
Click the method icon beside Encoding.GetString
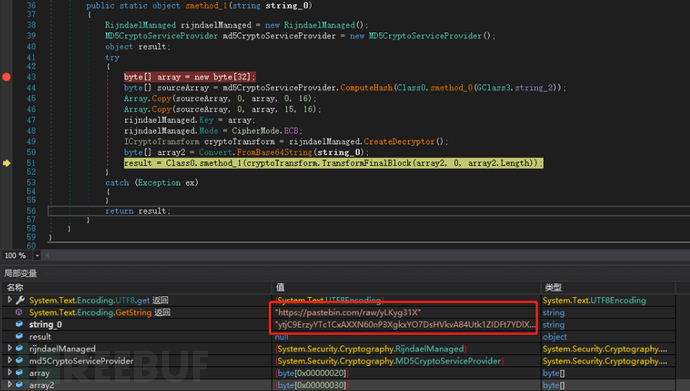click(19, 312)
